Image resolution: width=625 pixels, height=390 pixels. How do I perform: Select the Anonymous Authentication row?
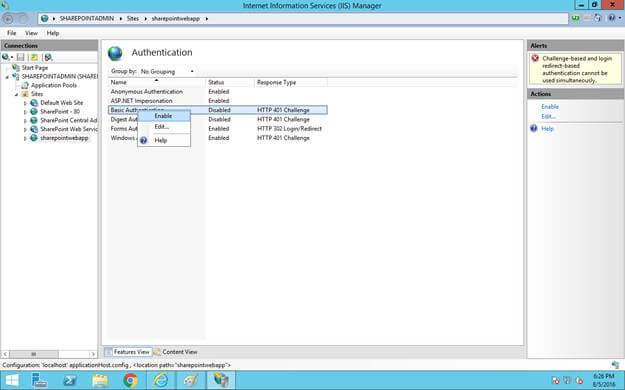(218, 92)
